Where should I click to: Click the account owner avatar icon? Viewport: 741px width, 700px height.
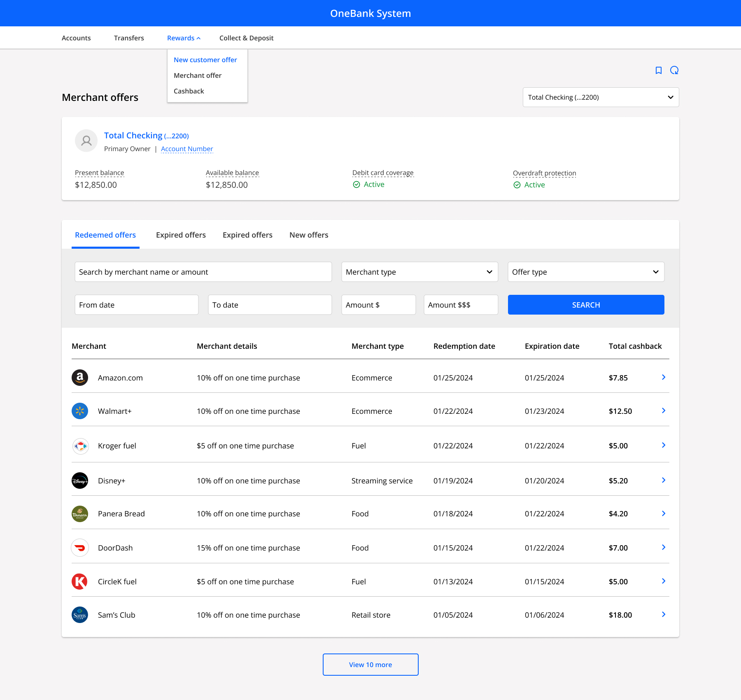86,140
